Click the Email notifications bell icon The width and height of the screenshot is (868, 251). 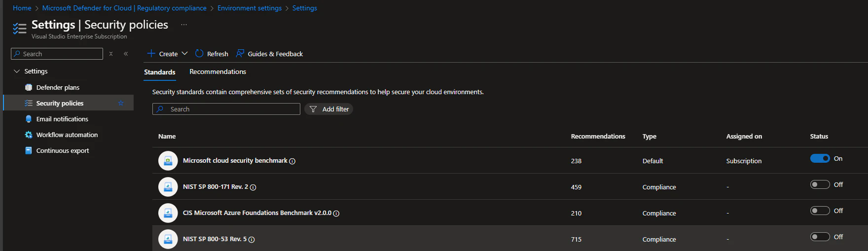coord(29,119)
